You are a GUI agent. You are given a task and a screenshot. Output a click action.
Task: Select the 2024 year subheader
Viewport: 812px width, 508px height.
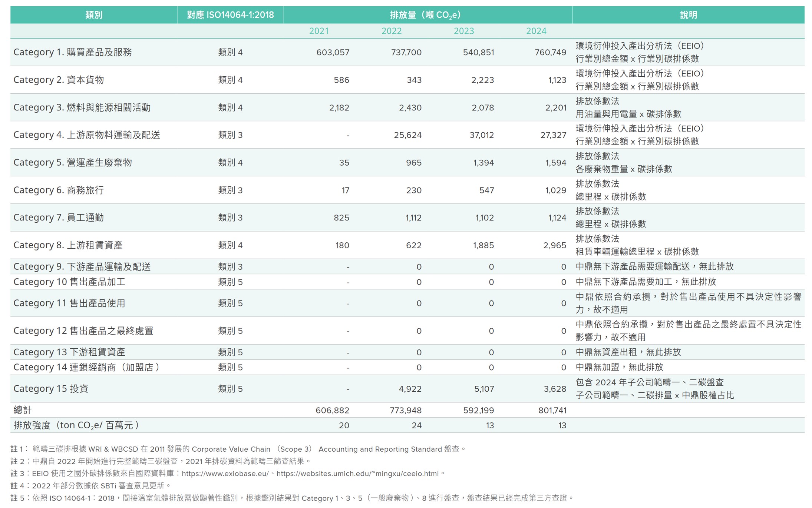click(536, 31)
